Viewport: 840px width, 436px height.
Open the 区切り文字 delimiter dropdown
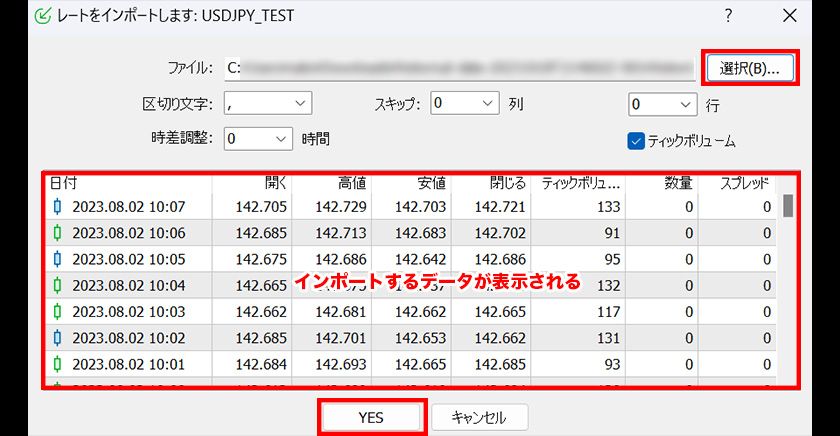click(268, 103)
